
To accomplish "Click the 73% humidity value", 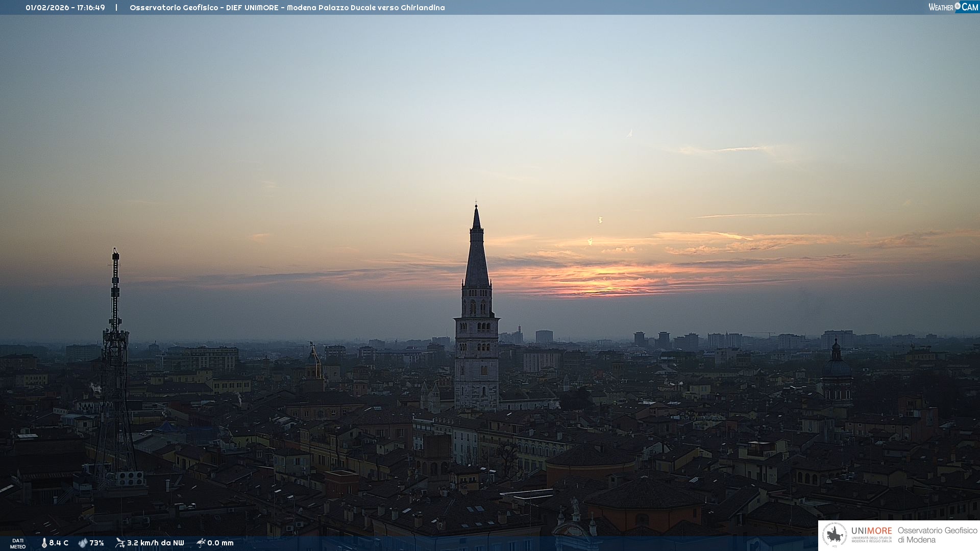I will [x=96, y=543].
